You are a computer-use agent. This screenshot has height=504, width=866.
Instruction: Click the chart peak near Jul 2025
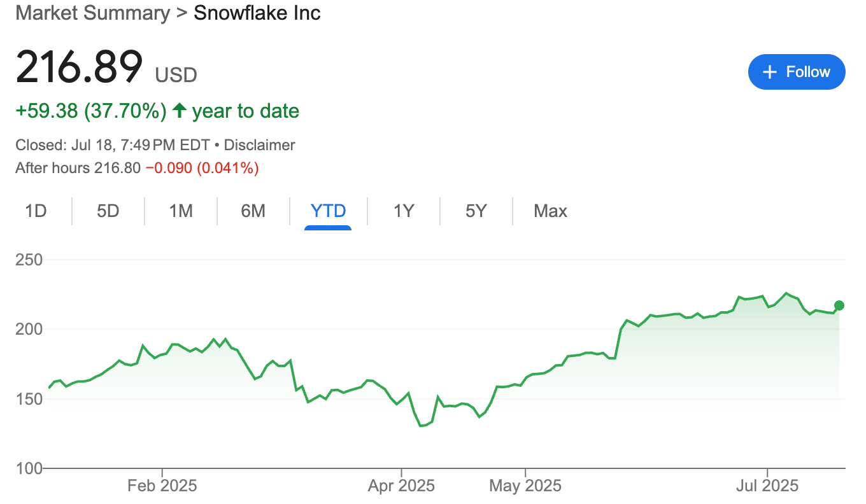[x=786, y=293]
